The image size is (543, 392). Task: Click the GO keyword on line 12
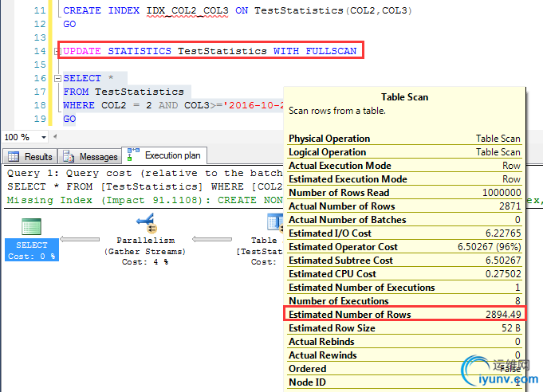click(69, 24)
